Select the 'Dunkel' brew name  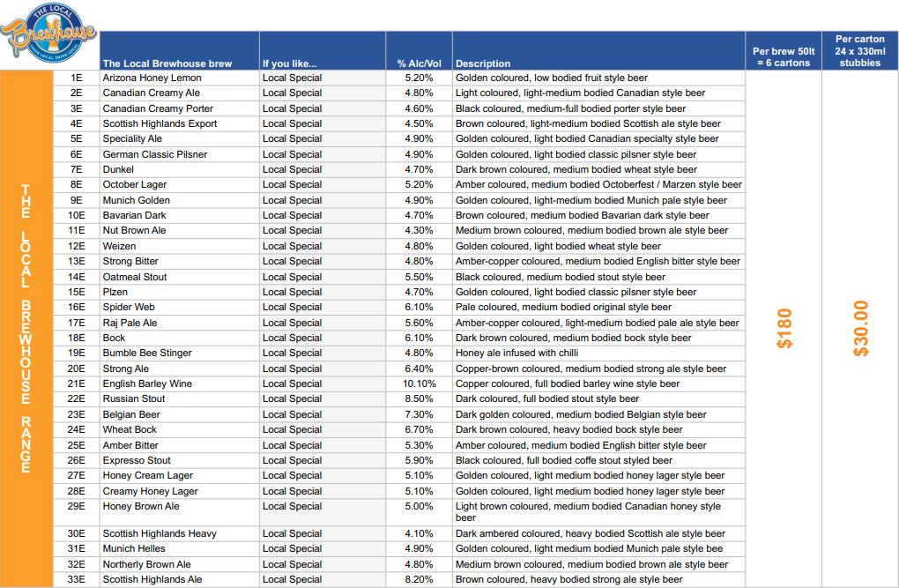pyautogui.click(x=118, y=169)
